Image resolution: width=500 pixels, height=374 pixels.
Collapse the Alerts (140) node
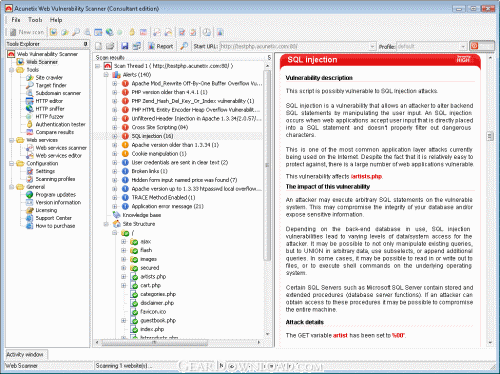pos(106,75)
